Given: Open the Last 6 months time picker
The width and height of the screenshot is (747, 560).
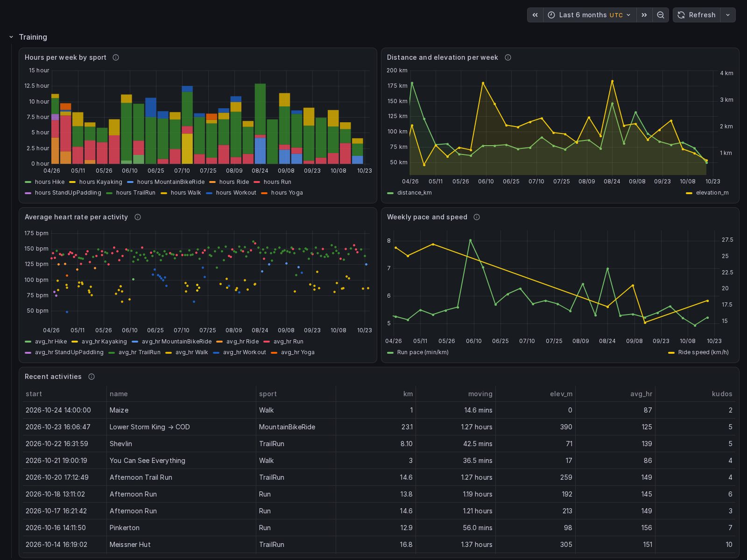Looking at the screenshot, I should (589, 15).
